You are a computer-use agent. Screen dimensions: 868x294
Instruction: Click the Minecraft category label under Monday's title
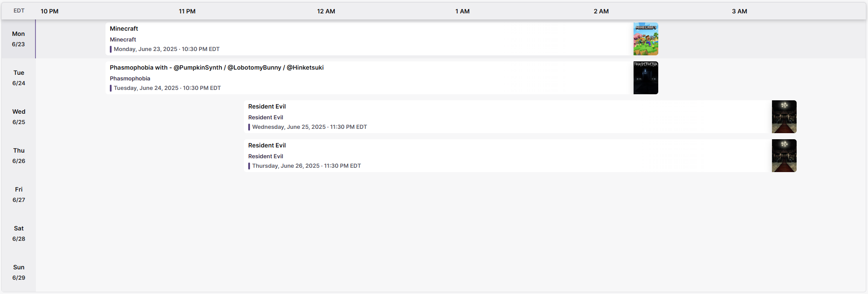123,39
